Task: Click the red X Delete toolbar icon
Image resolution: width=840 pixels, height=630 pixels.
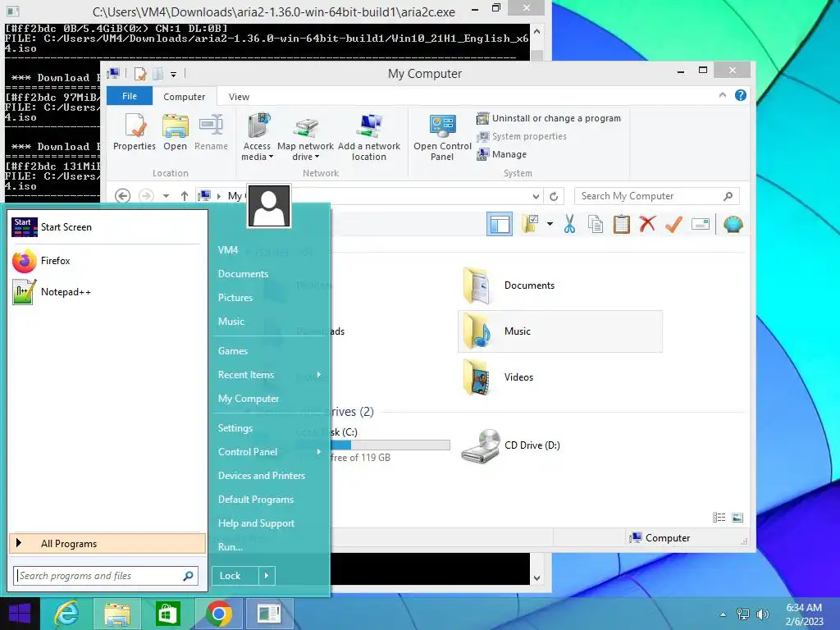Action: (x=648, y=224)
